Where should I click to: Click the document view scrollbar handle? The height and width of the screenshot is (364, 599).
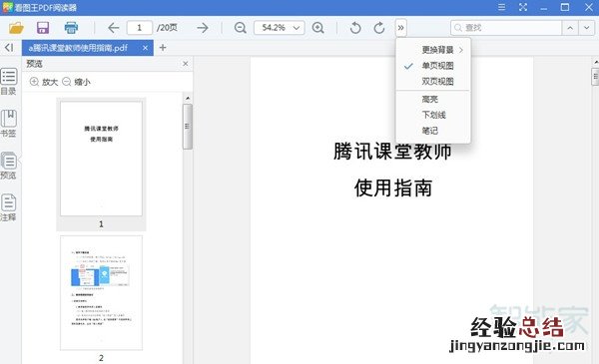coord(595,77)
